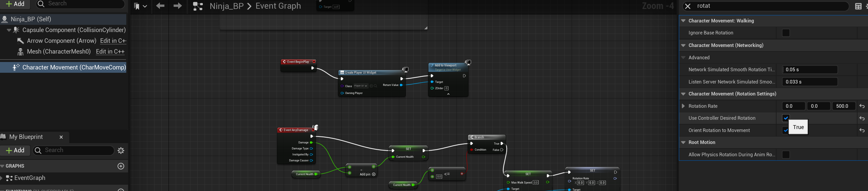
Task: Add a new graph with plus icon
Action: [121, 166]
